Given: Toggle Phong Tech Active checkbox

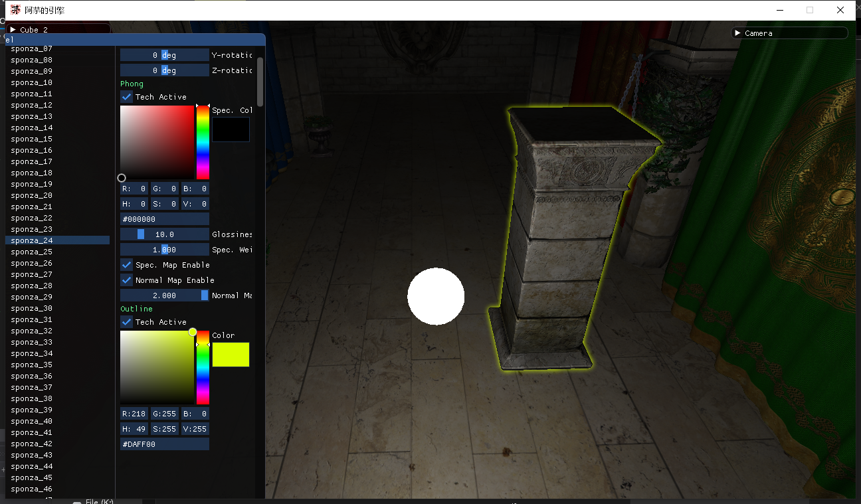Looking at the screenshot, I should (126, 97).
